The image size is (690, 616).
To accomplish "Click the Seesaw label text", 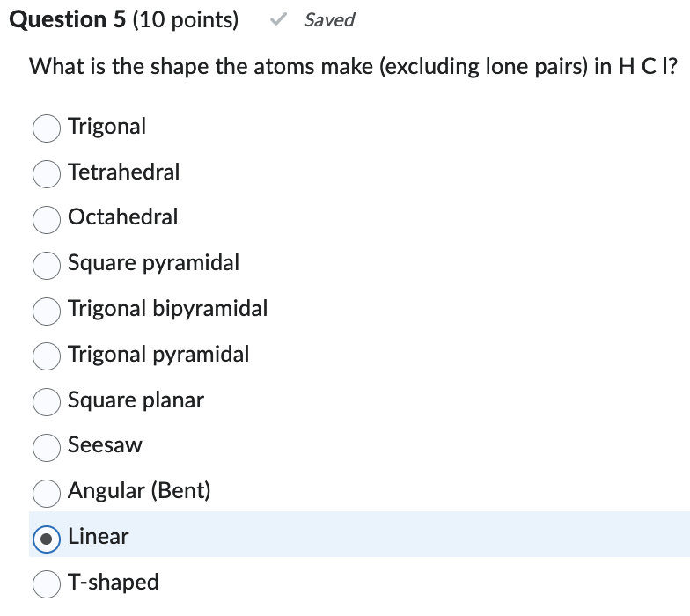I will pos(105,445).
